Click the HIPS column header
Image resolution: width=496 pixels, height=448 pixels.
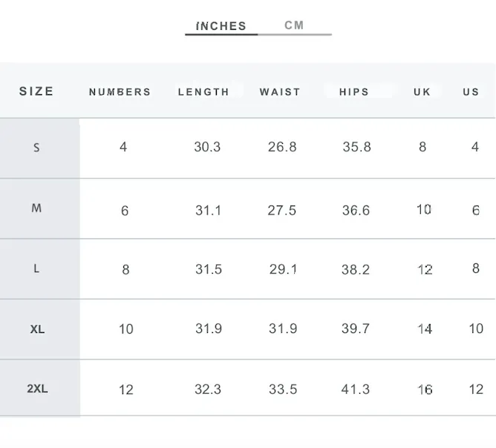[x=354, y=92]
